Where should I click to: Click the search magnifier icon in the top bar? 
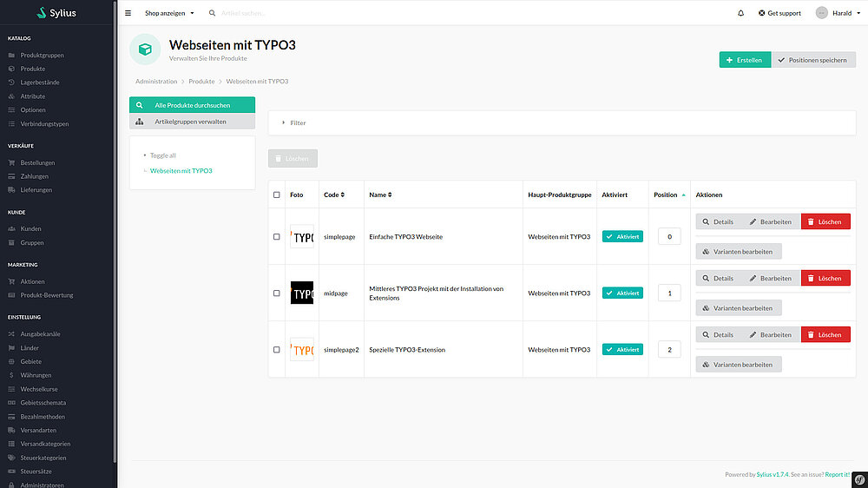[x=212, y=13]
